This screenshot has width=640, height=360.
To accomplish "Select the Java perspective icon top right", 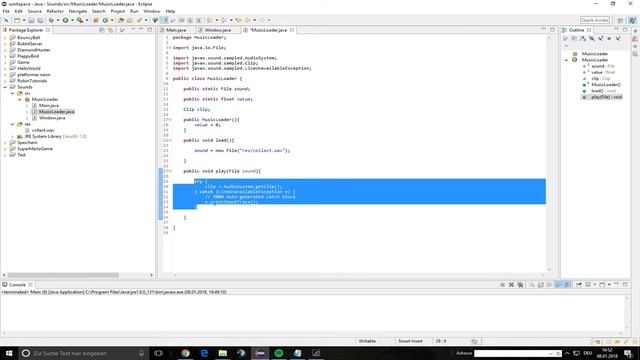I will tap(632, 20).
